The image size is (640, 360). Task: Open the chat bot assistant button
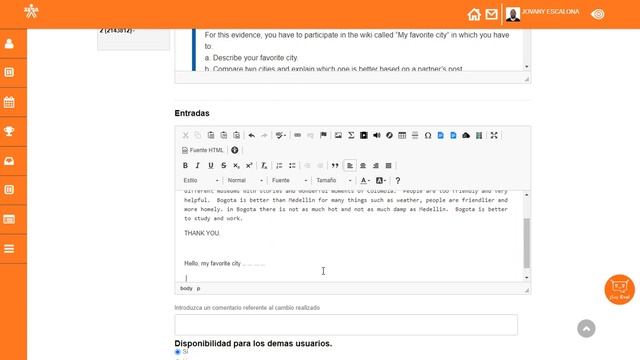(x=620, y=289)
